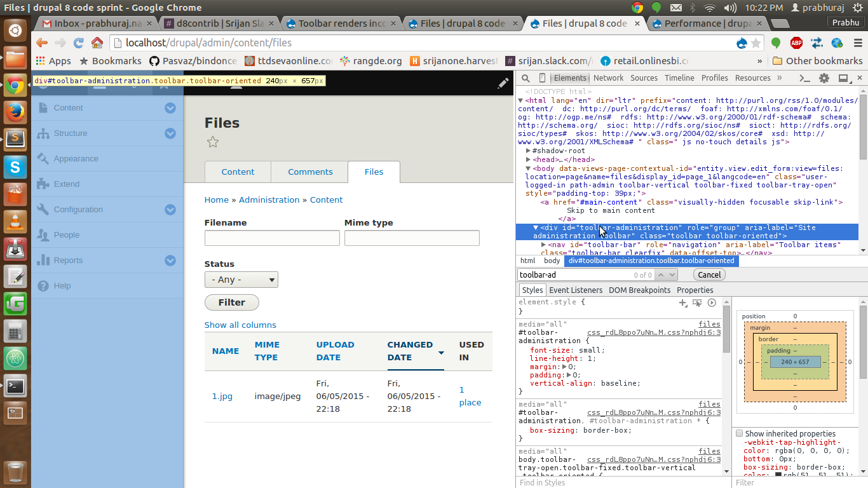Expand Structure menu chevron in sidebar
The height and width of the screenshot is (488, 868).
[170, 133]
